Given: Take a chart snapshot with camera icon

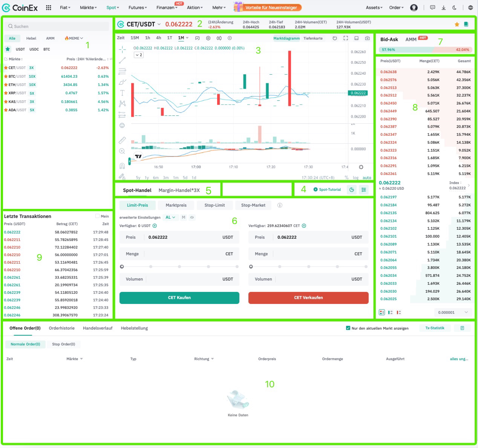Looking at the screenshot, I should [368, 38].
